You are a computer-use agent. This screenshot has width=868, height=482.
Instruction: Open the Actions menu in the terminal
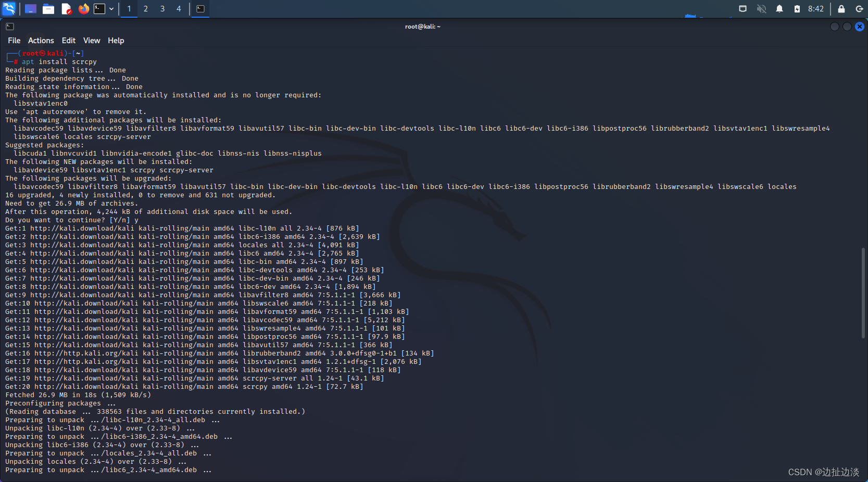tap(41, 40)
